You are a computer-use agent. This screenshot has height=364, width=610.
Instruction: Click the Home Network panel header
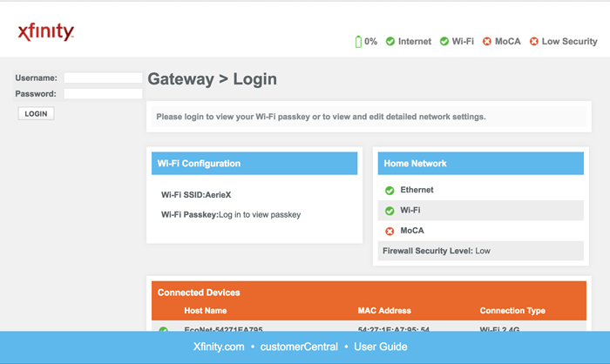point(481,164)
